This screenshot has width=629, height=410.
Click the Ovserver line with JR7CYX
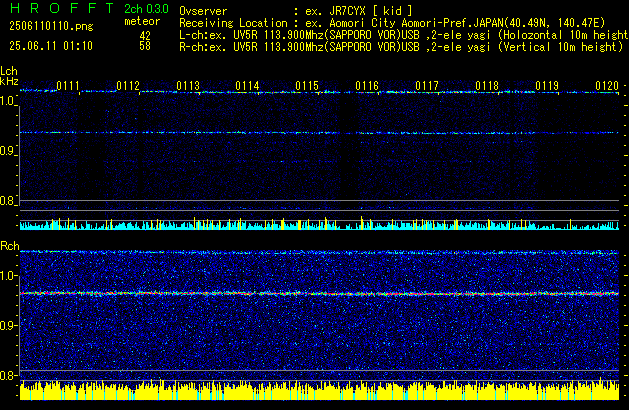[296, 11]
